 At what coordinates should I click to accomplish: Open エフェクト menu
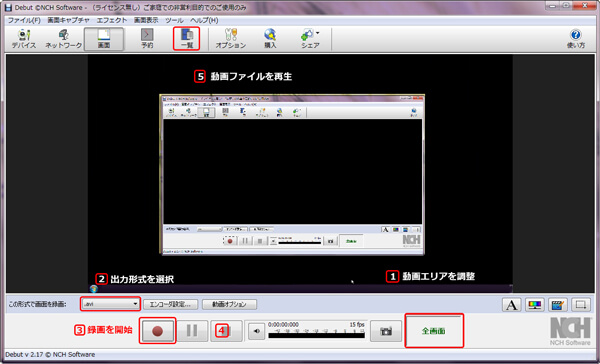click(111, 20)
